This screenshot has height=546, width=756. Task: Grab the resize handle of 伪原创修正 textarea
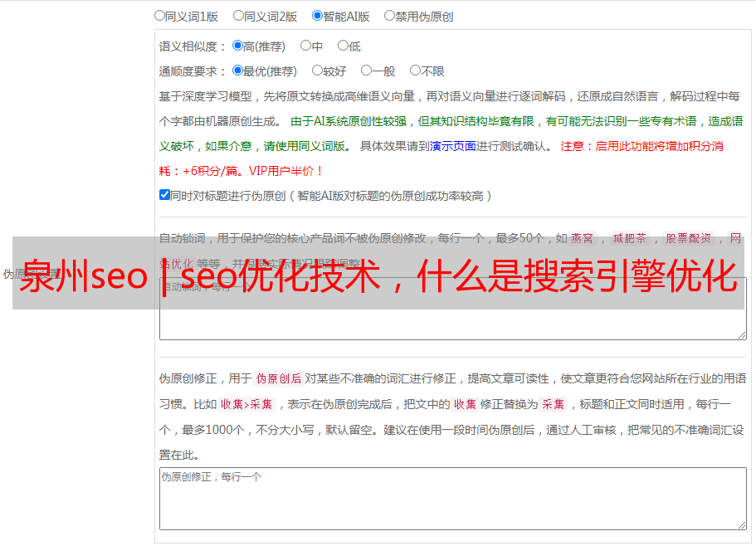pos(742,525)
